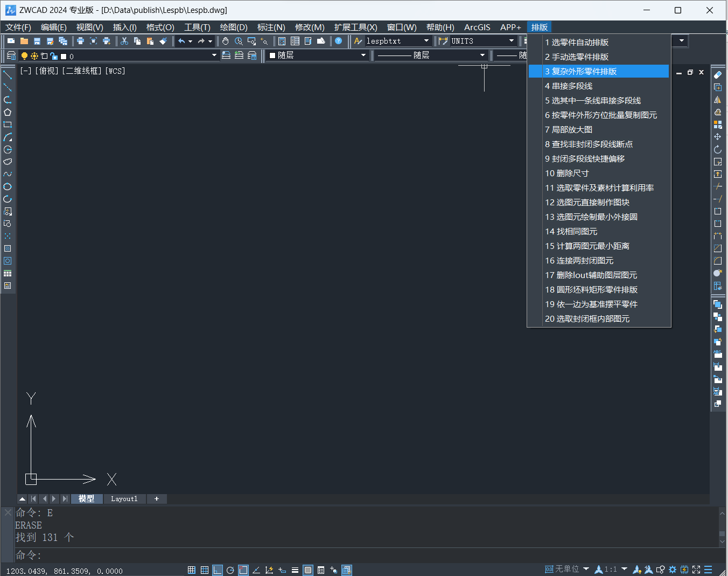
Task: Click the Move tool in right toolbar
Action: 718,137
